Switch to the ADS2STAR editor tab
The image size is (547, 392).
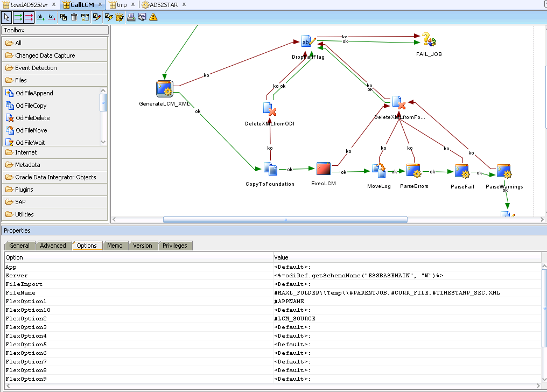163,4
